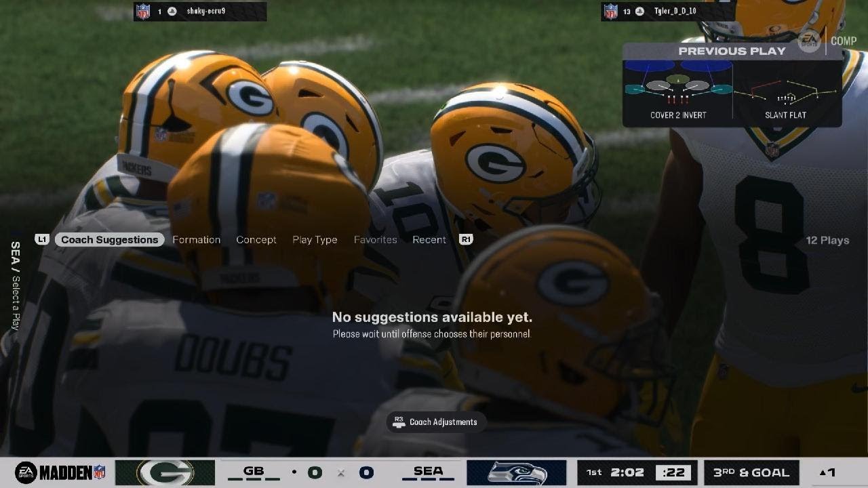Click the EA Sports COMP badge
The width and height of the screenshot is (868, 488).
click(827, 41)
